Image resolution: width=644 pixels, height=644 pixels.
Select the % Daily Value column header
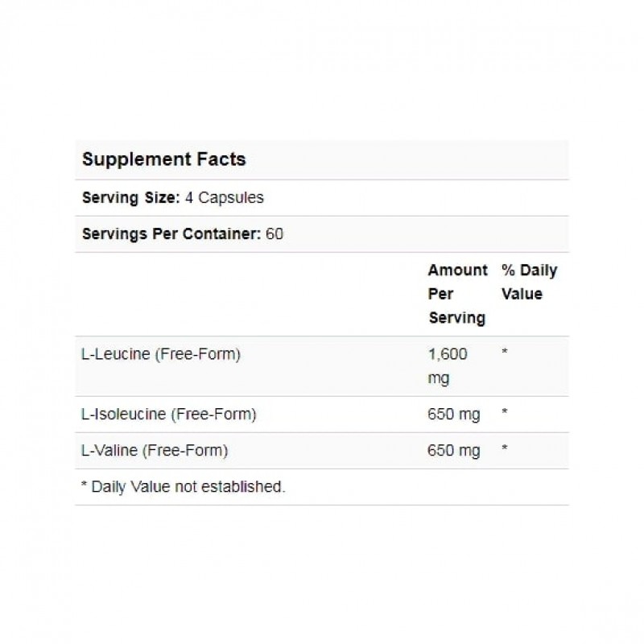tap(528, 282)
